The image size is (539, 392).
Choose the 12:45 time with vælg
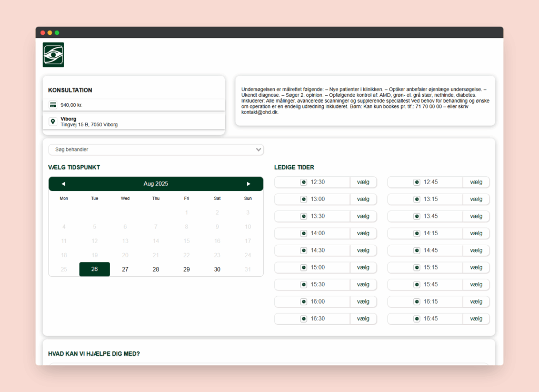476,182
